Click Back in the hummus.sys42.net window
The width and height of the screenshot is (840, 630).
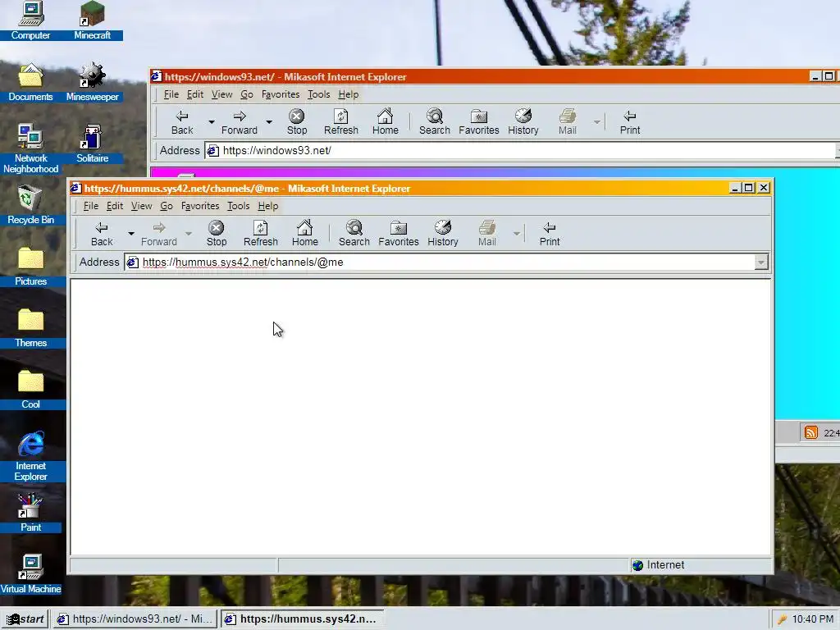(x=102, y=234)
